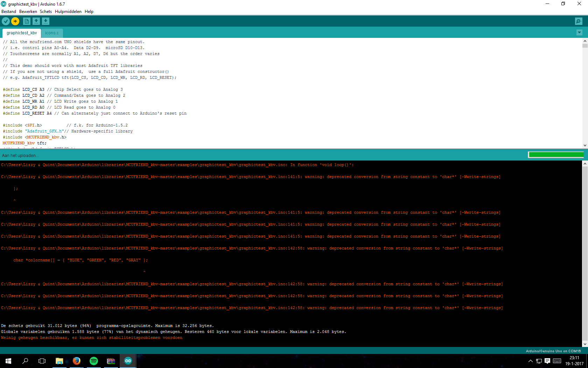The image size is (588, 368).
Task: Switch to the icons.c tab
Action: pyautogui.click(x=52, y=33)
